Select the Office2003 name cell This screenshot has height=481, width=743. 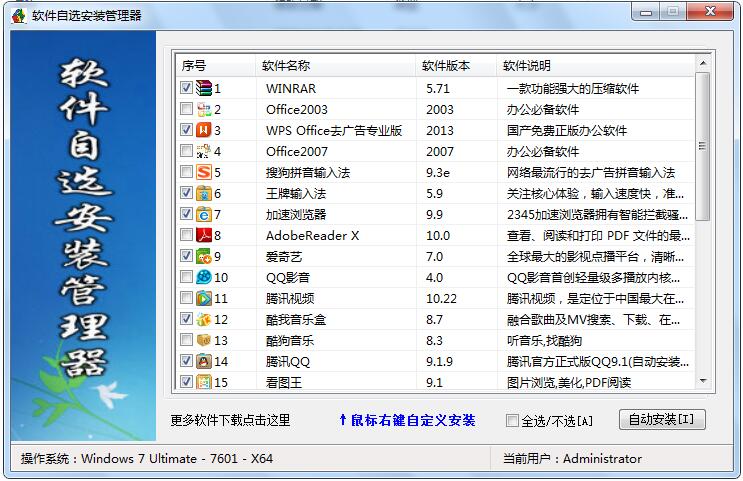[x=297, y=109]
